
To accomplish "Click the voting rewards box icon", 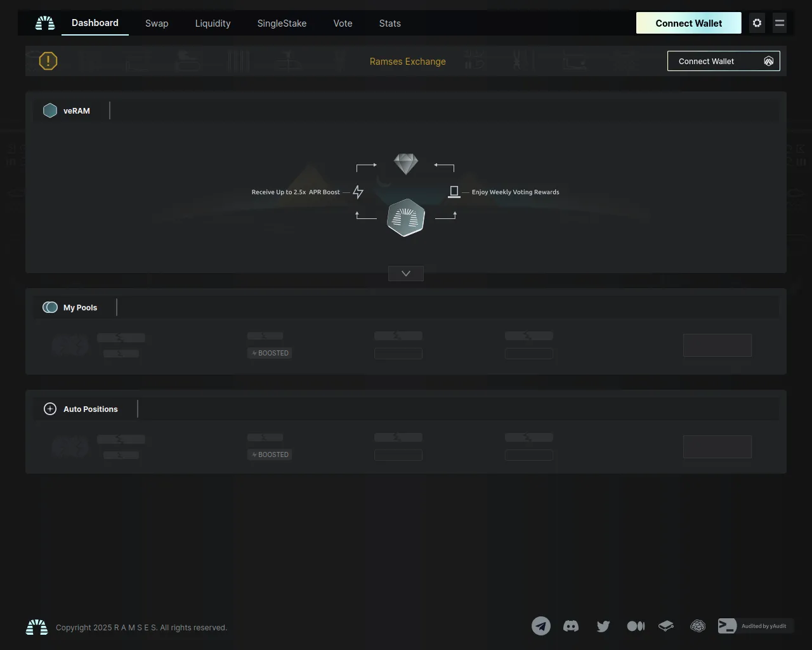I will click(454, 192).
